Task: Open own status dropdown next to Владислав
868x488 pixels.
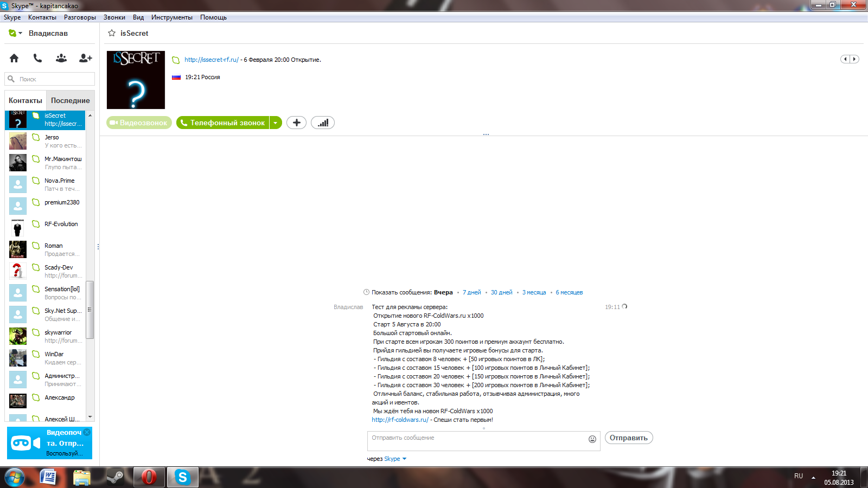Action: [15, 33]
